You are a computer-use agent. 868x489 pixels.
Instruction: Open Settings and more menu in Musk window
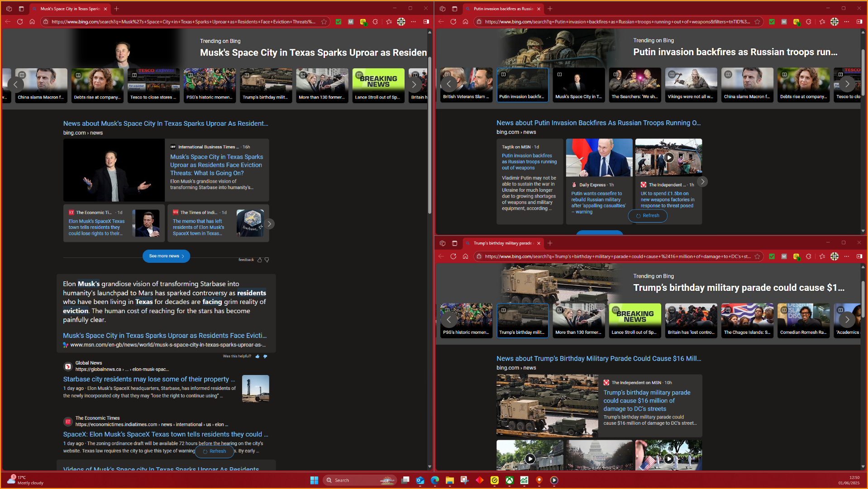[413, 22]
